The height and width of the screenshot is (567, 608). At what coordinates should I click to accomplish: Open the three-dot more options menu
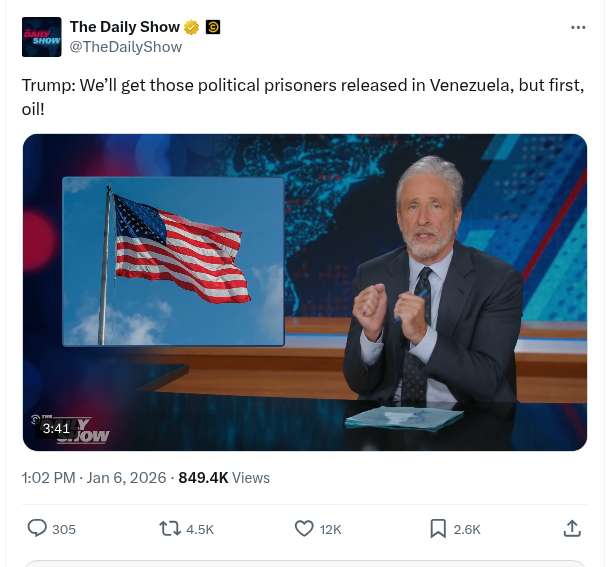tap(578, 27)
